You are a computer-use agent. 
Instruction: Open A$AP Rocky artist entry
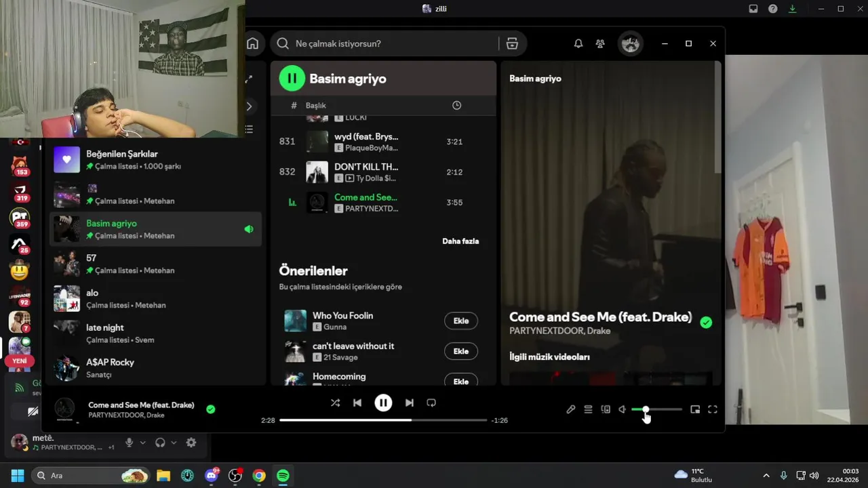click(x=156, y=368)
